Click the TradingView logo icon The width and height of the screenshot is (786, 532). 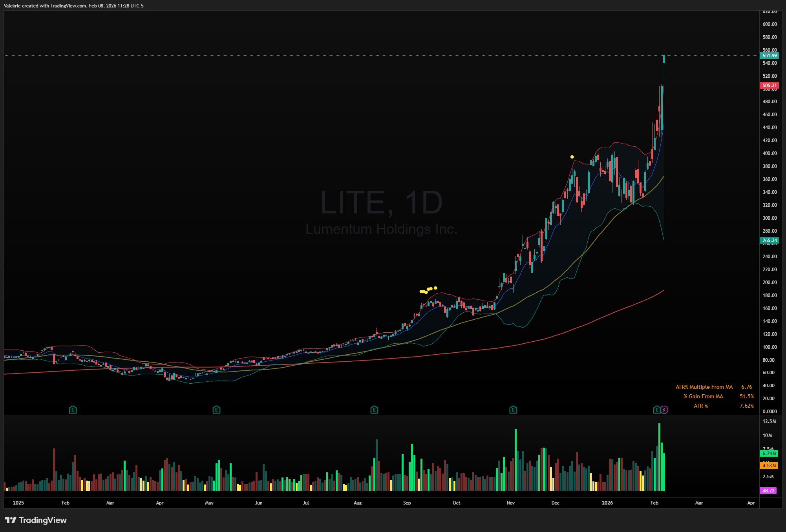11,520
